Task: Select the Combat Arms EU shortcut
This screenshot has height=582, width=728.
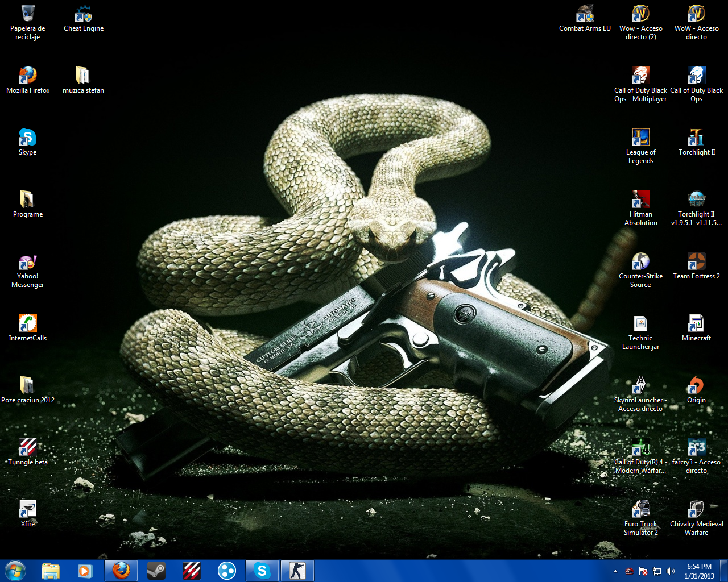Action: tap(585, 19)
